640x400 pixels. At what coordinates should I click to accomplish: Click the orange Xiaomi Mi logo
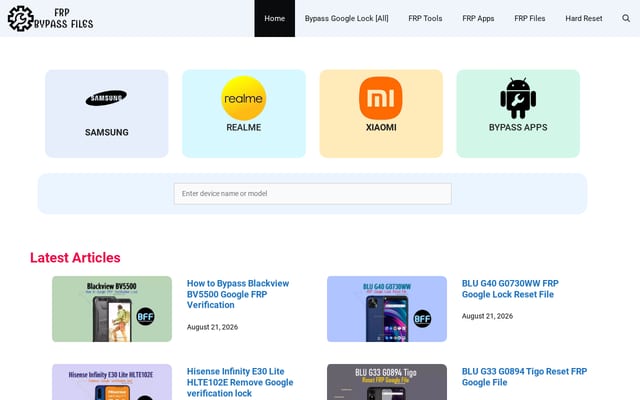pyautogui.click(x=381, y=98)
